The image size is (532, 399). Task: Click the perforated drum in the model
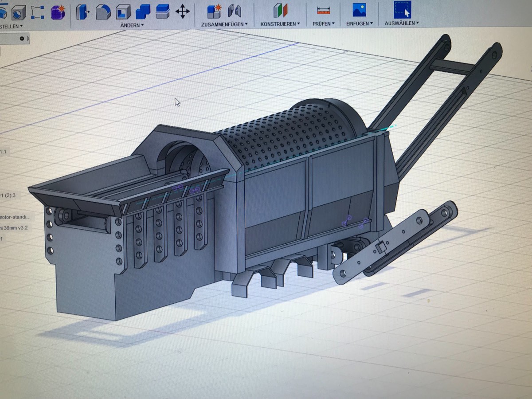[288, 135]
